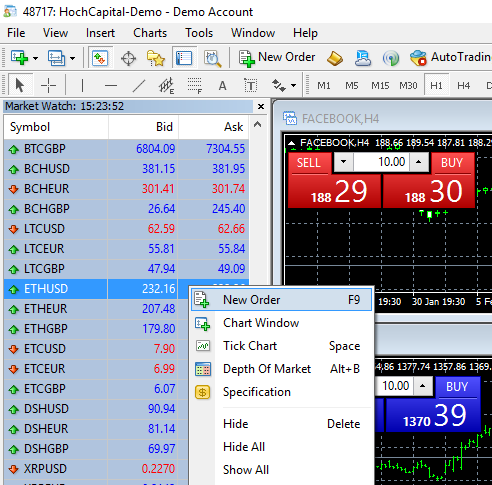Click the Market Watch scroll-up arrow
Screen dimensions: 492x485
[257, 125]
